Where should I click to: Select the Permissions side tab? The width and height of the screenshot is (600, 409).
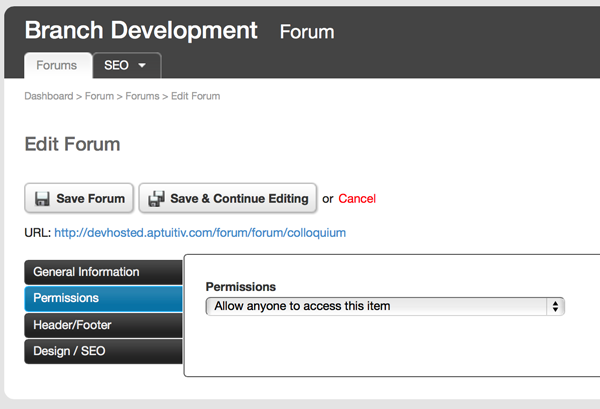(x=102, y=298)
